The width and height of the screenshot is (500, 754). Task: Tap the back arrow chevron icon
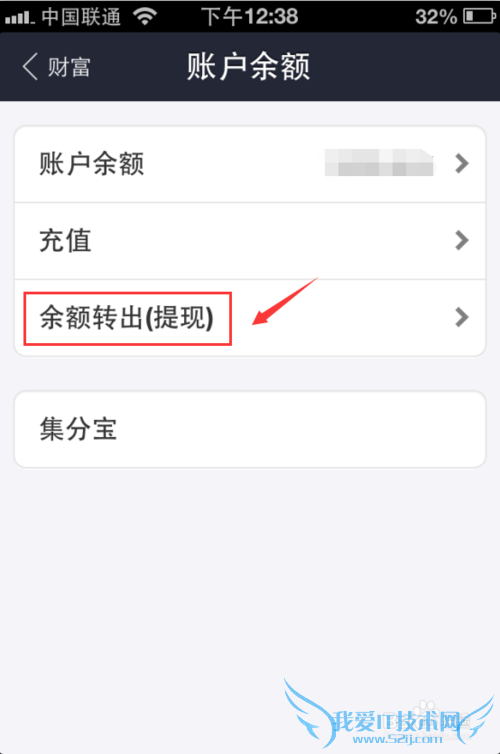(x=30, y=66)
